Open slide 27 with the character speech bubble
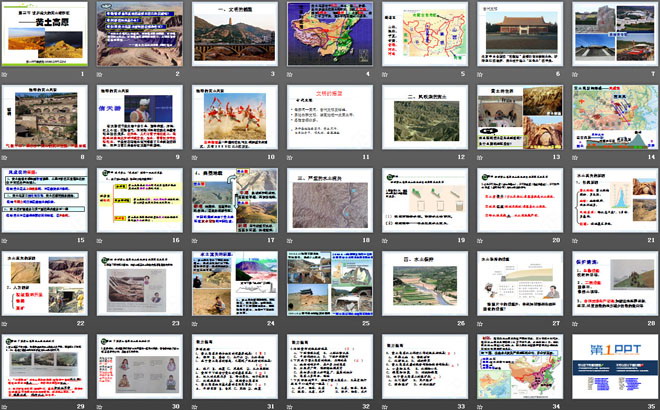This screenshot has width=660, height=410. pyautogui.click(x=516, y=283)
